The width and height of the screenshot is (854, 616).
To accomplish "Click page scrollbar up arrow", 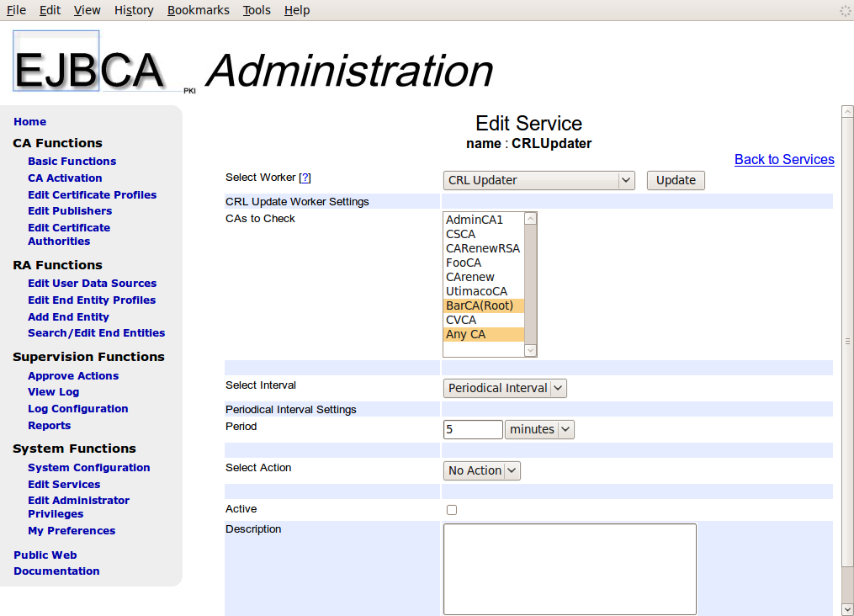I will [x=847, y=112].
